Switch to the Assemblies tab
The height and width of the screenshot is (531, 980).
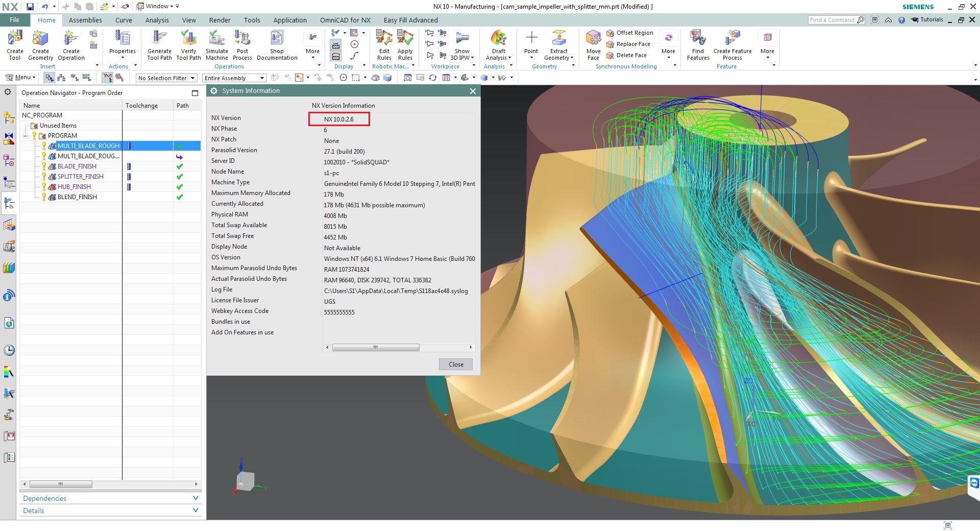coord(85,20)
